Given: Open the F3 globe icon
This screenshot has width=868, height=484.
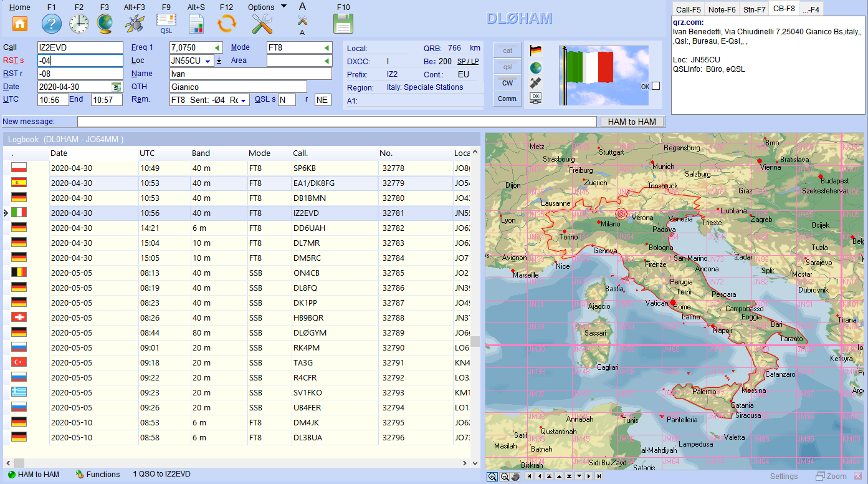Looking at the screenshot, I should [x=104, y=24].
